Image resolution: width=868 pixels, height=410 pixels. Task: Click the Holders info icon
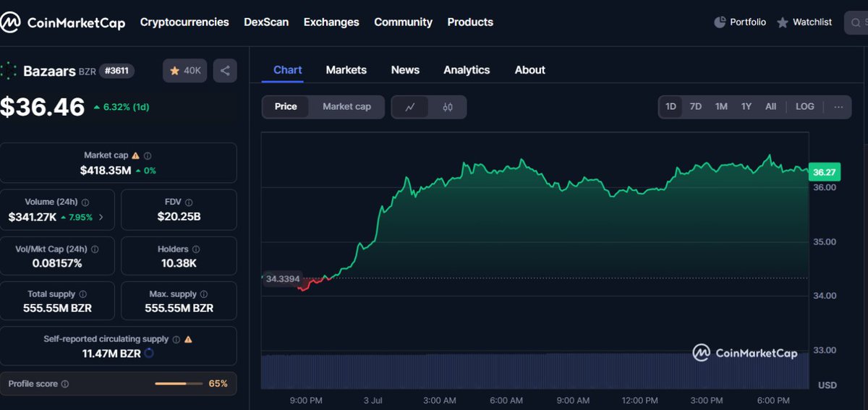click(x=195, y=249)
